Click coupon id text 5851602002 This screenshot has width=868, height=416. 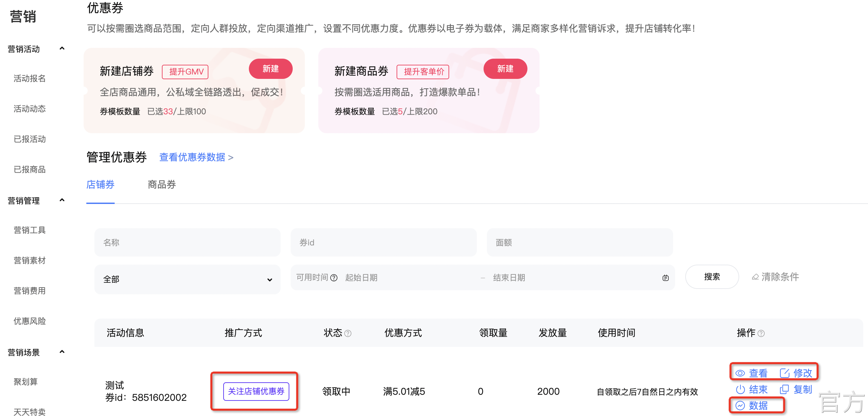[x=159, y=397]
